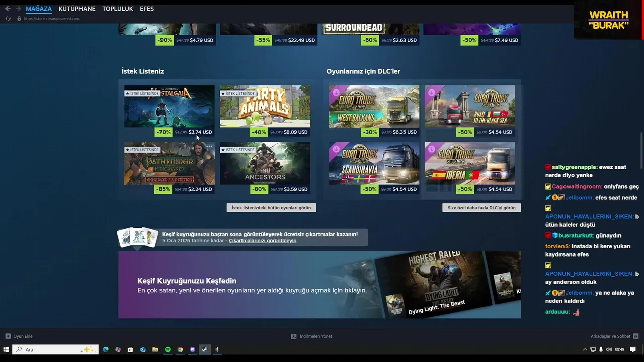Click the taskbar clock 08:49

(x=619, y=349)
